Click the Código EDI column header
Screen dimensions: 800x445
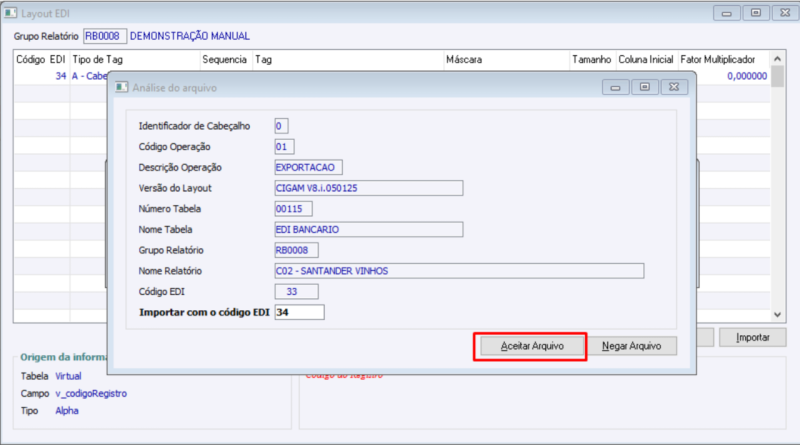click(x=41, y=60)
